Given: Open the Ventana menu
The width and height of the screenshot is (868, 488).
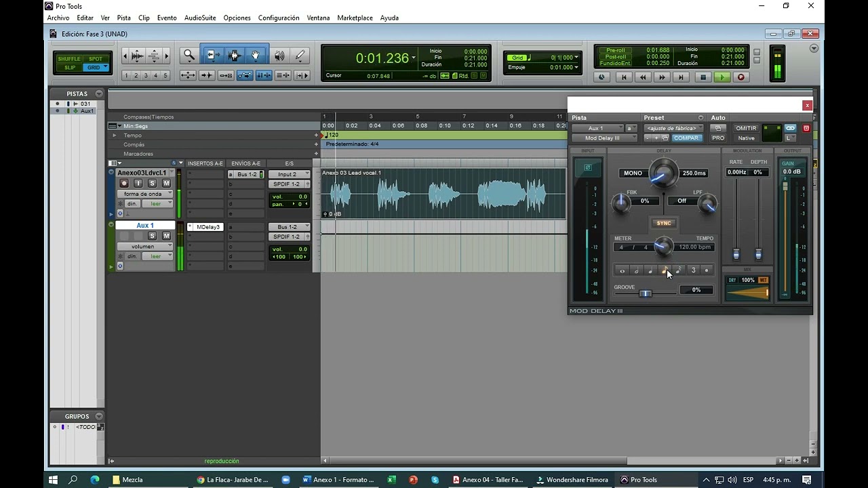Looking at the screenshot, I should tap(318, 18).
